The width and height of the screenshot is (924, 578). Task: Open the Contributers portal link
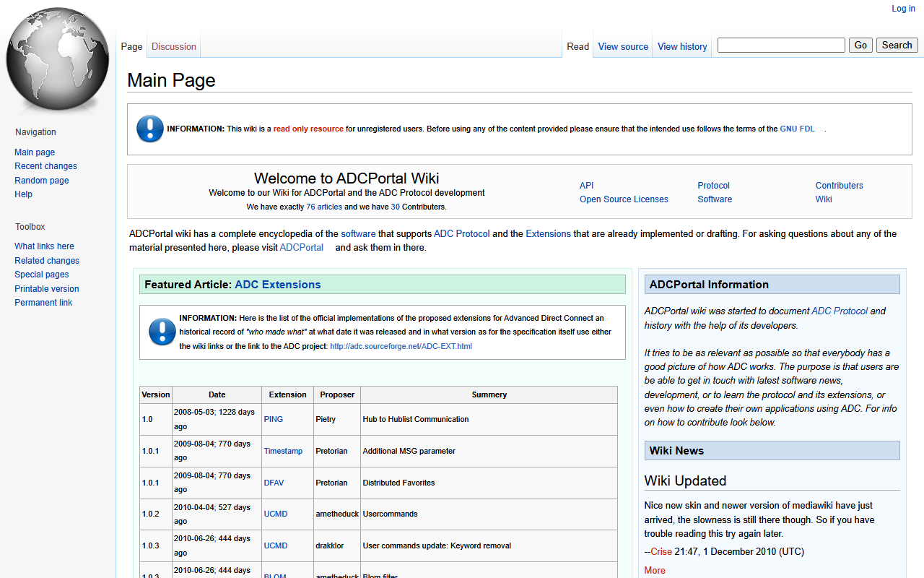coord(840,186)
